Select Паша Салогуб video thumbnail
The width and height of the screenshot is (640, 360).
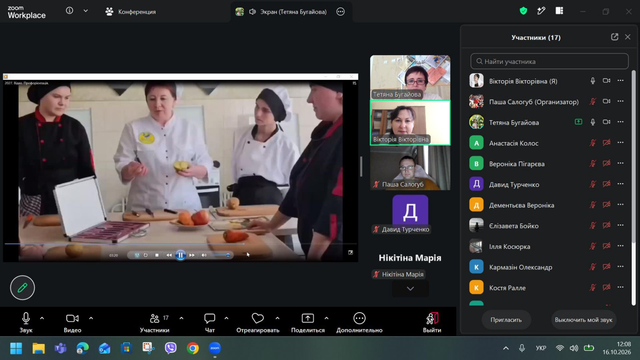point(410,168)
